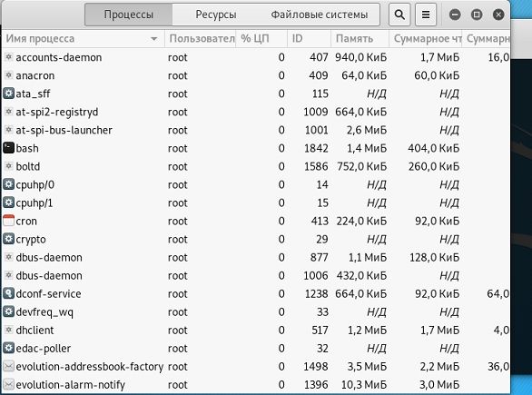This screenshot has width=532, height=395.
Task: Select the dhclient process name
Action: click(x=34, y=331)
